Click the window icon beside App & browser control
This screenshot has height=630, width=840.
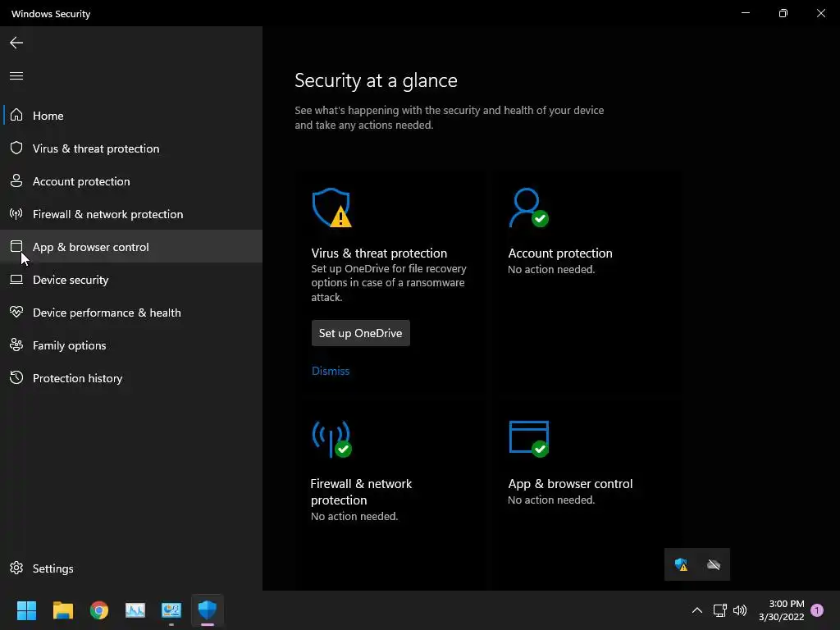(x=16, y=246)
